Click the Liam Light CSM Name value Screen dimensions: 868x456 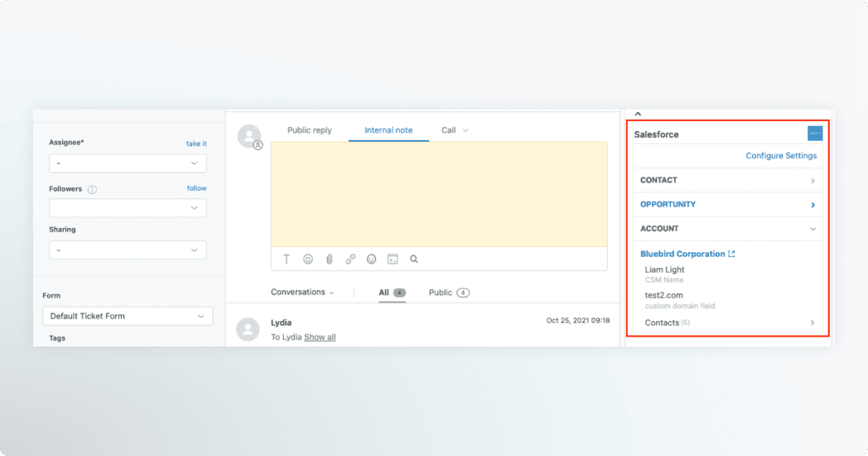click(x=664, y=269)
